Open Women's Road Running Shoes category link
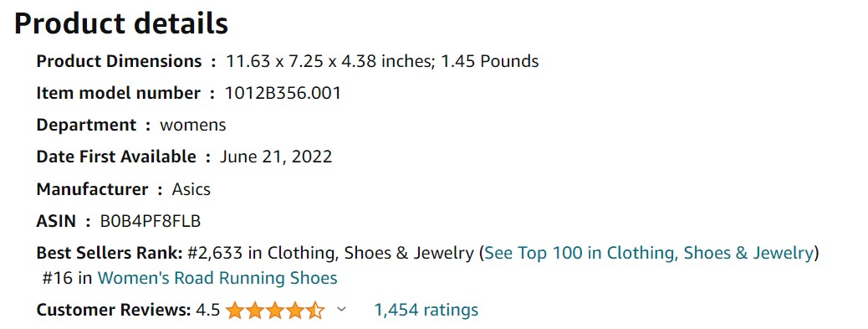This screenshot has height=329, width=868. (217, 277)
